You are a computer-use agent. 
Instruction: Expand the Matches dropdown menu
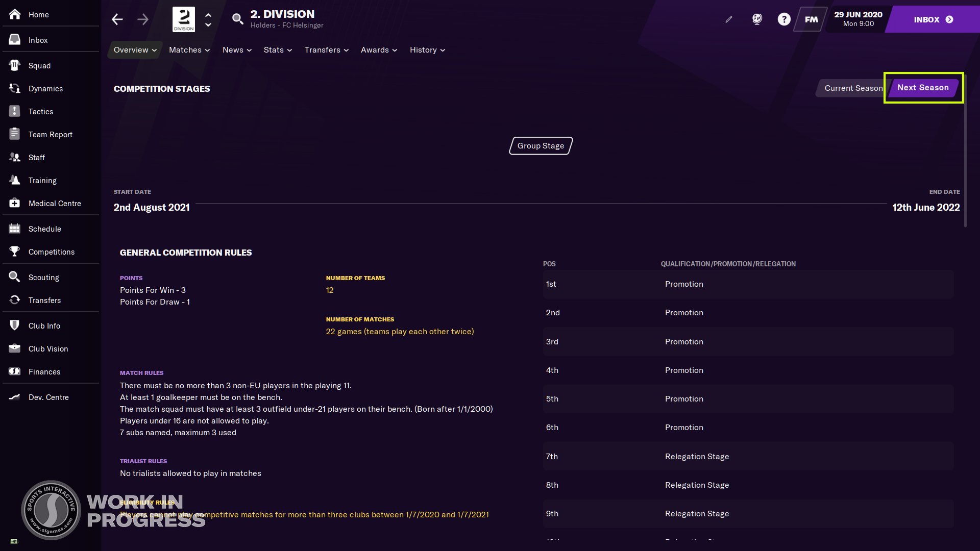[x=189, y=49]
